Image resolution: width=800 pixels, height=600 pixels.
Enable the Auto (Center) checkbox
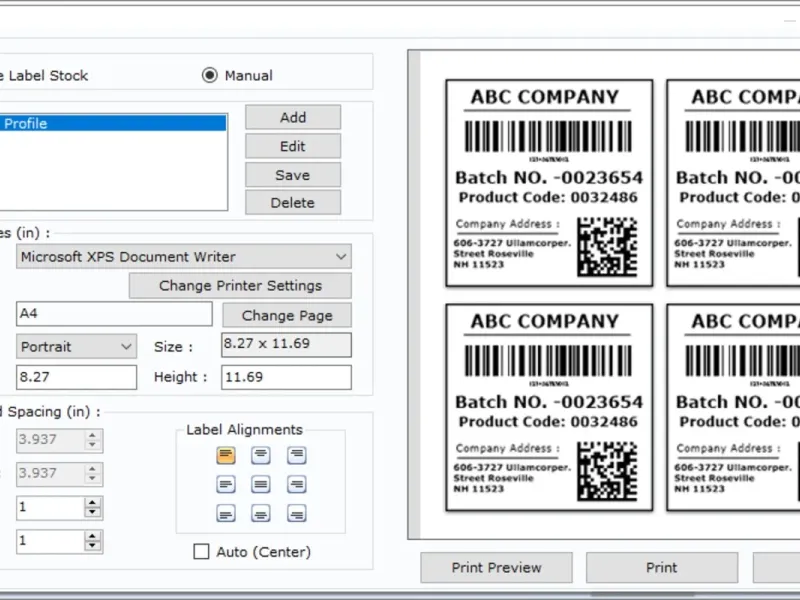(x=202, y=552)
